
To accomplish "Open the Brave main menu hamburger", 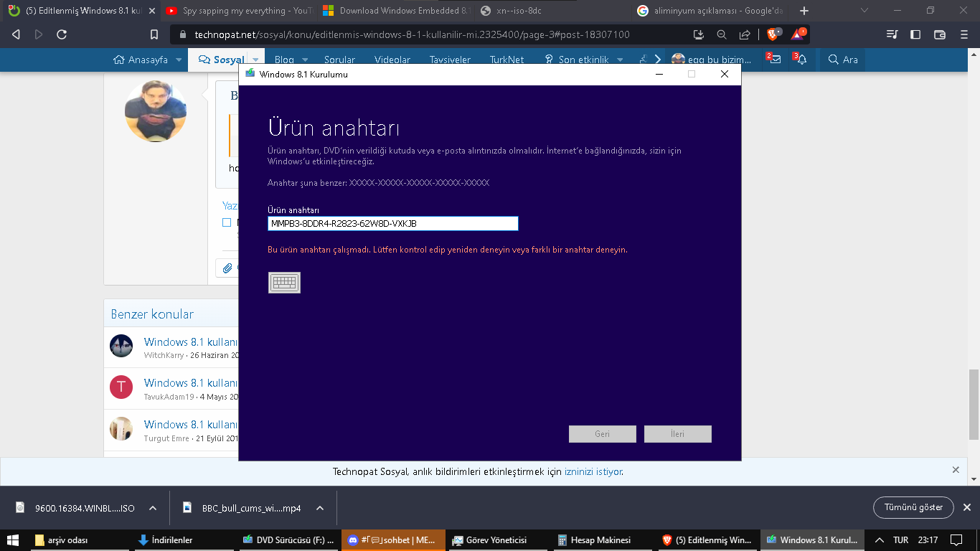I will [x=964, y=34].
